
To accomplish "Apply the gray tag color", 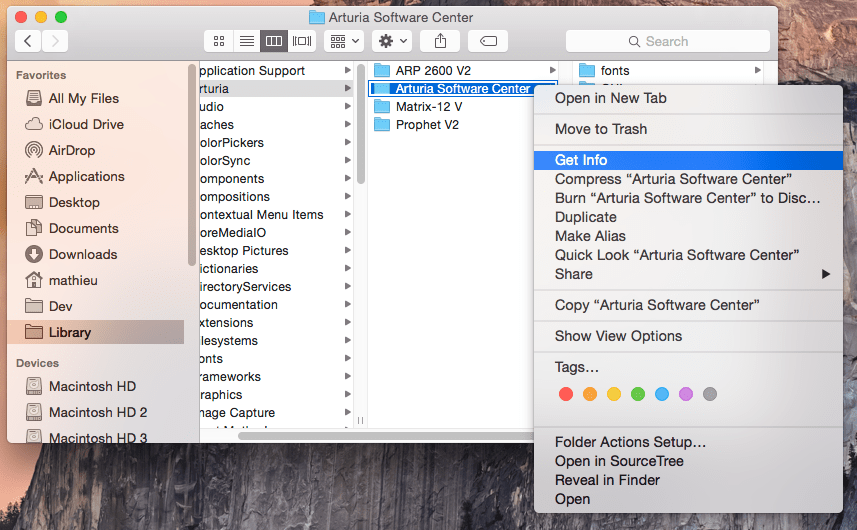I will (710, 394).
